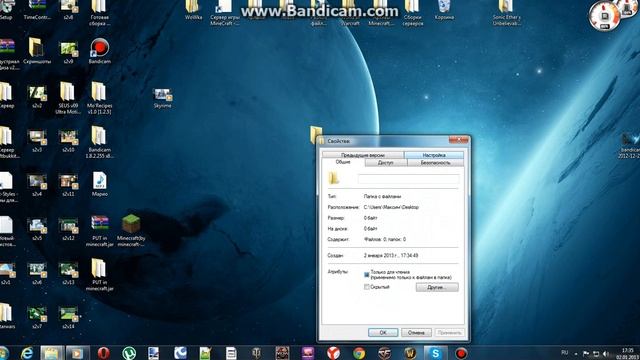Open Skype from the taskbar
The image size is (640, 360).
click(x=436, y=353)
